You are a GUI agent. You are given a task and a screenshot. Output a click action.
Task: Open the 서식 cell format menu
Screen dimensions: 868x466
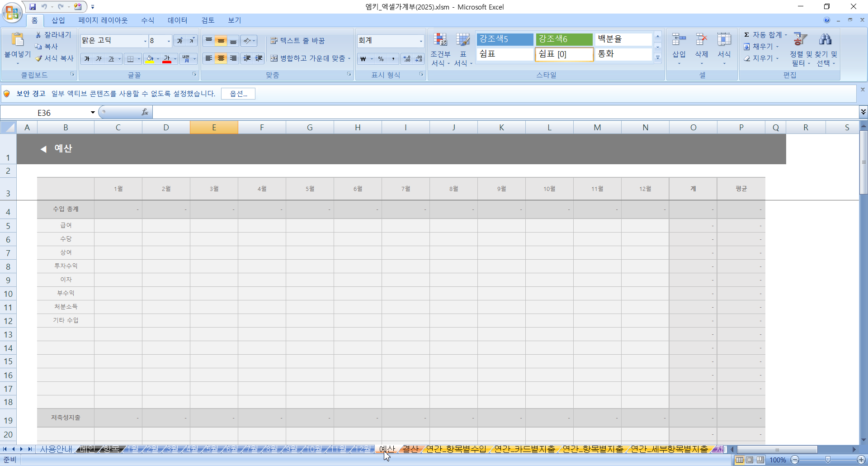724,49
